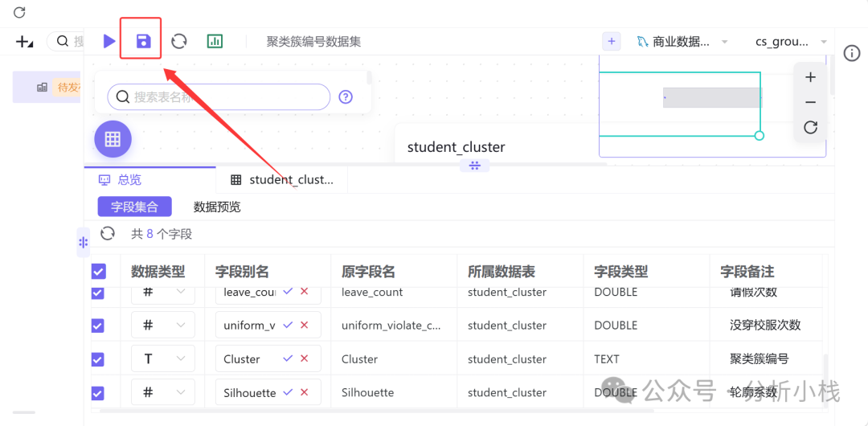This screenshot has height=426, width=868.
Task: Click the left sidebar collapse handle
Action: click(x=83, y=242)
